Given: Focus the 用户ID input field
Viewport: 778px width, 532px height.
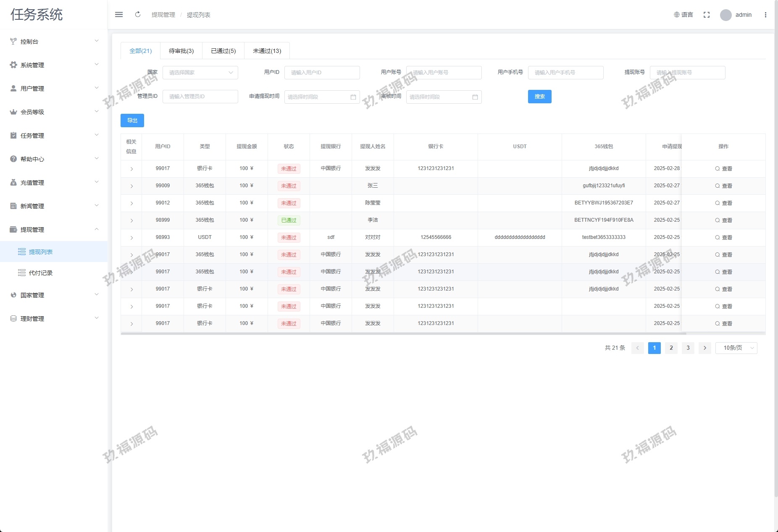Looking at the screenshot, I should point(322,73).
